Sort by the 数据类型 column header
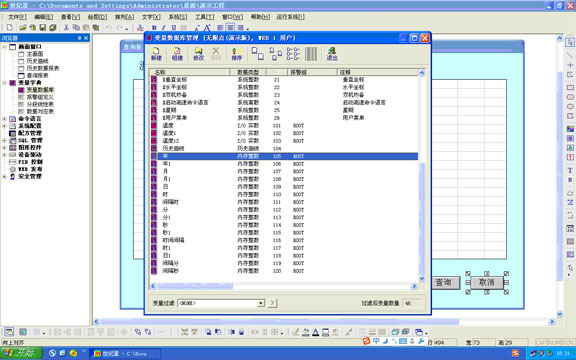The image size is (576, 360). pos(248,72)
